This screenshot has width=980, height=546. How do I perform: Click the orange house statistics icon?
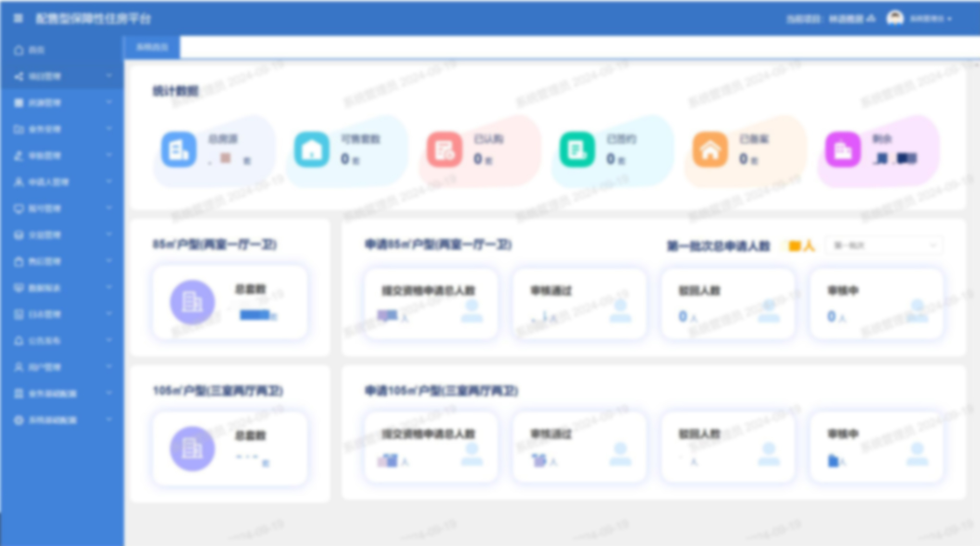(710, 149)
